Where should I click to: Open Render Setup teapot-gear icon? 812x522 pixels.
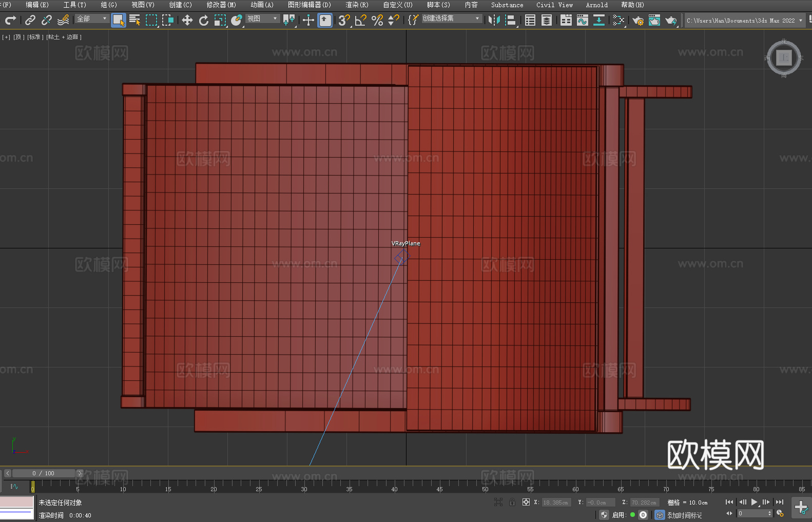638,20
